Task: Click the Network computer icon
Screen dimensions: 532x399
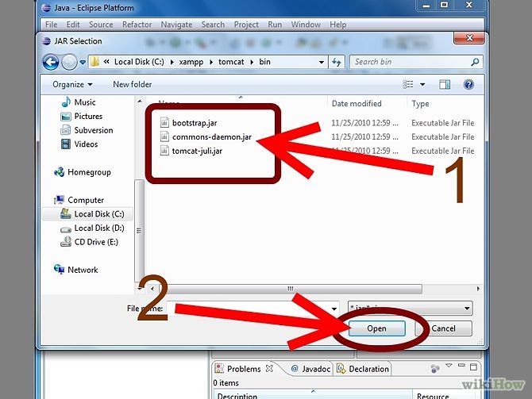Action: [59, 270]
